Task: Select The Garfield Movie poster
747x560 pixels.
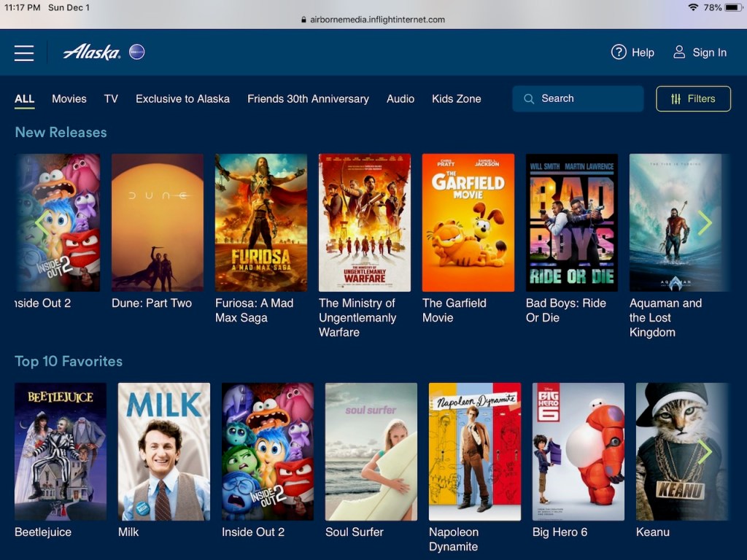Action: click(x=468, y=222)
